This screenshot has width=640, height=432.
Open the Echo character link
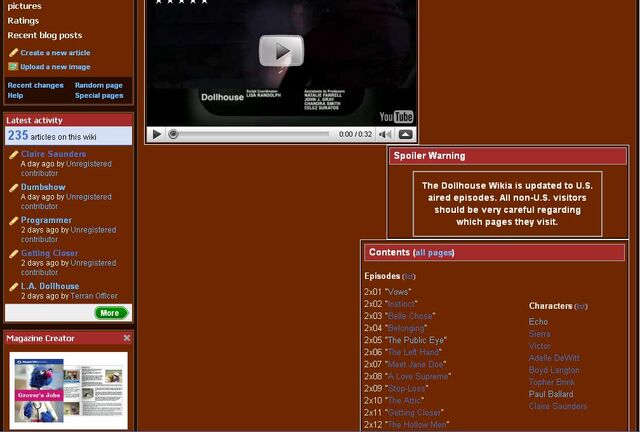pyautogui.click(x=538, y=322)
